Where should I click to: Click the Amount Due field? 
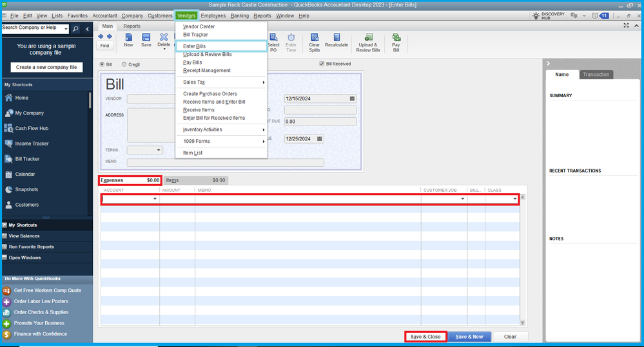pos(320,122)
